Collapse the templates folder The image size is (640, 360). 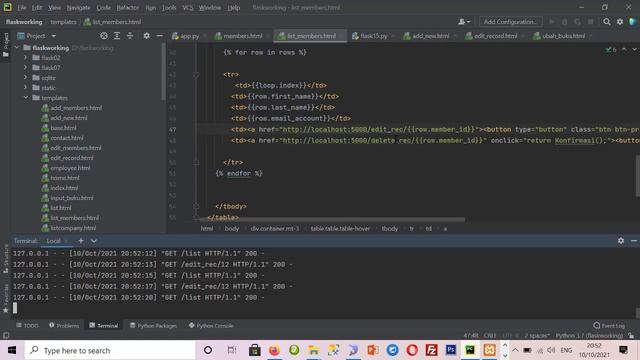click(26, 98)
